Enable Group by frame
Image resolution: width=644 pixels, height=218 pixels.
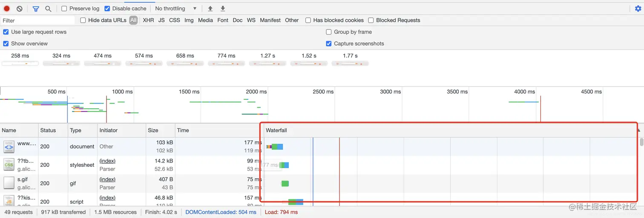click(329, 32)
